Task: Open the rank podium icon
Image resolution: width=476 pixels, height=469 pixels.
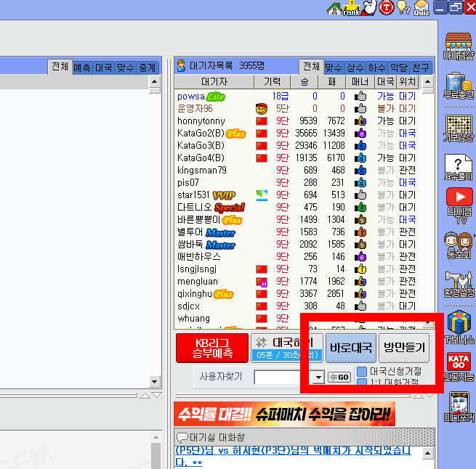Action: (x=352, y=8)
